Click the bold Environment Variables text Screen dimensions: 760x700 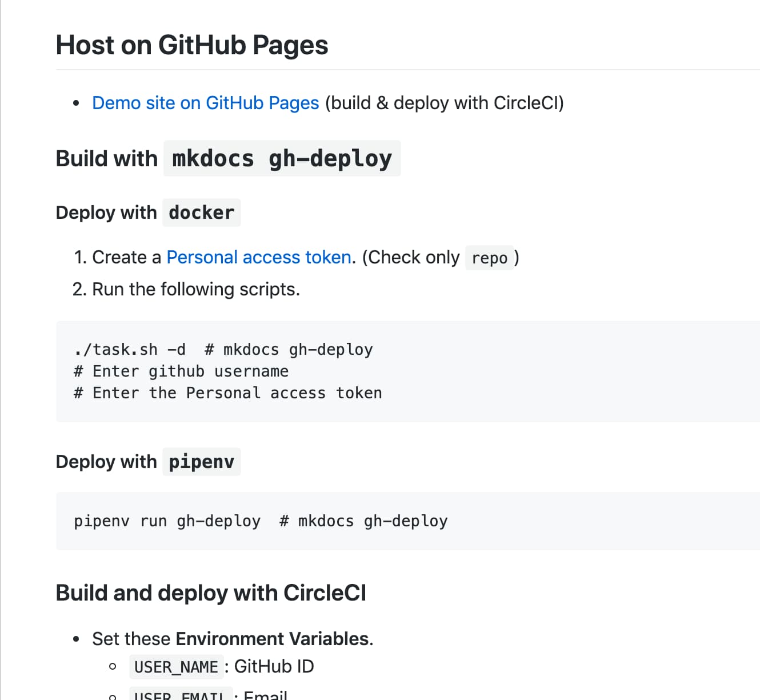(x=272, y=639)
